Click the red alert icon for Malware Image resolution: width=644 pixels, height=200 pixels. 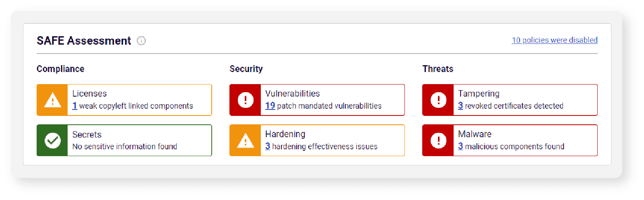pyautogui.click(x=438, y=140)
